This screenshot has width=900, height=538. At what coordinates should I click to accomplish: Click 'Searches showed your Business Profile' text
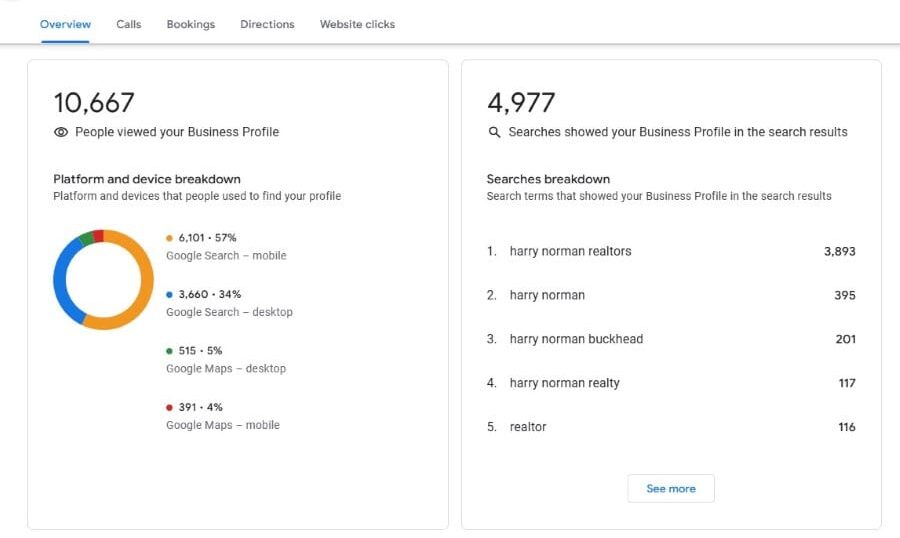click(678, 132)
